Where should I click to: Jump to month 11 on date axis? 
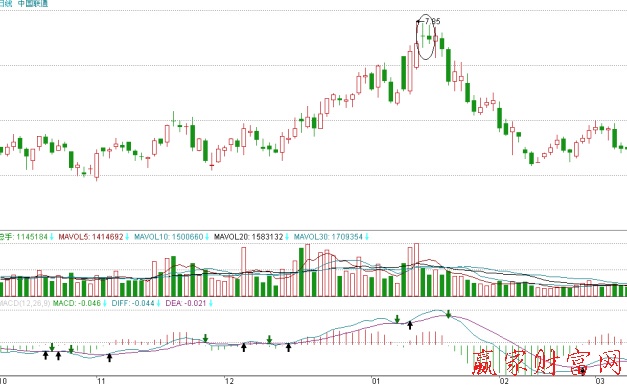pos(101,381)
